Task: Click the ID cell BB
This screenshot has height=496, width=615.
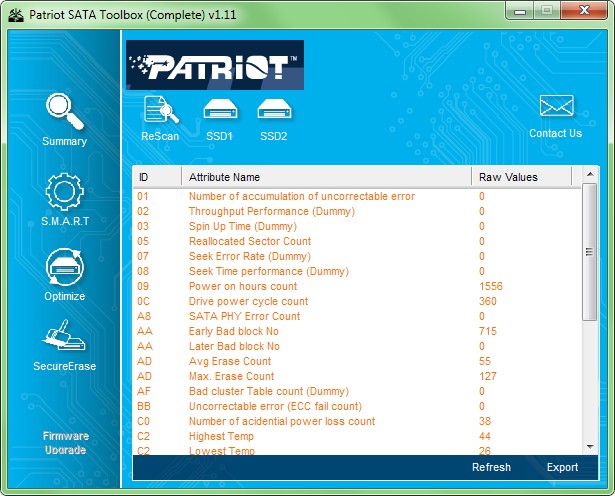Action: tap(144, 406)
